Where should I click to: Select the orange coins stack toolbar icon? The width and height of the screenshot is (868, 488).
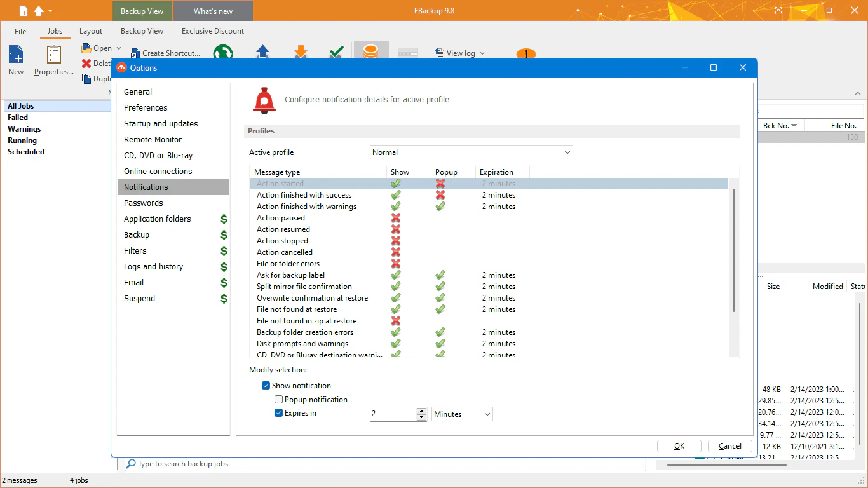(x=371, y=51)
